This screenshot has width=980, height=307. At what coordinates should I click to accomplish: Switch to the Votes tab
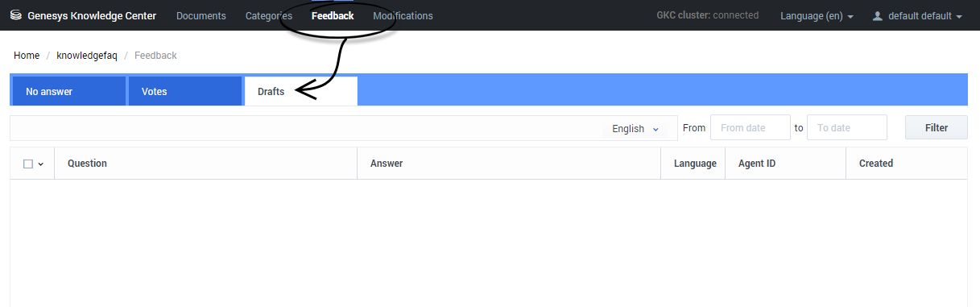coord(185,91)
